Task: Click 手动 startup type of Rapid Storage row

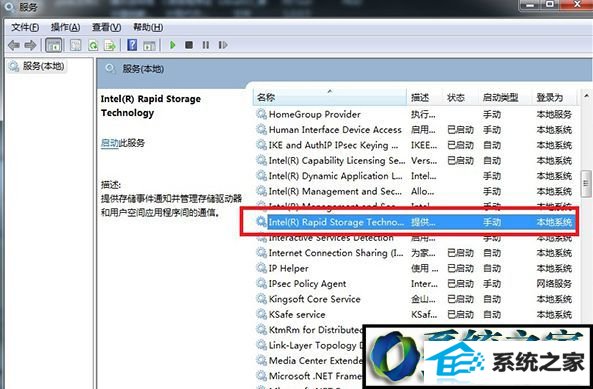Action: pyautogui.click(x=492, y=222)
